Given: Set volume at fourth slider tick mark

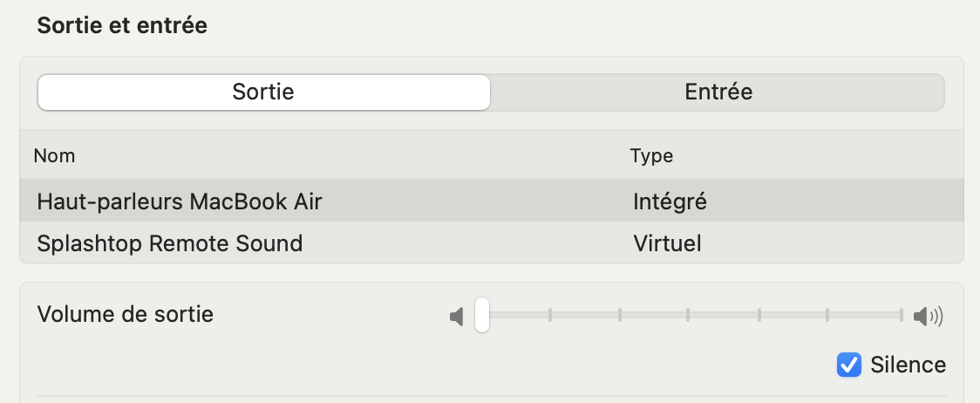Looking at the screenshot, I should point(759,315).
